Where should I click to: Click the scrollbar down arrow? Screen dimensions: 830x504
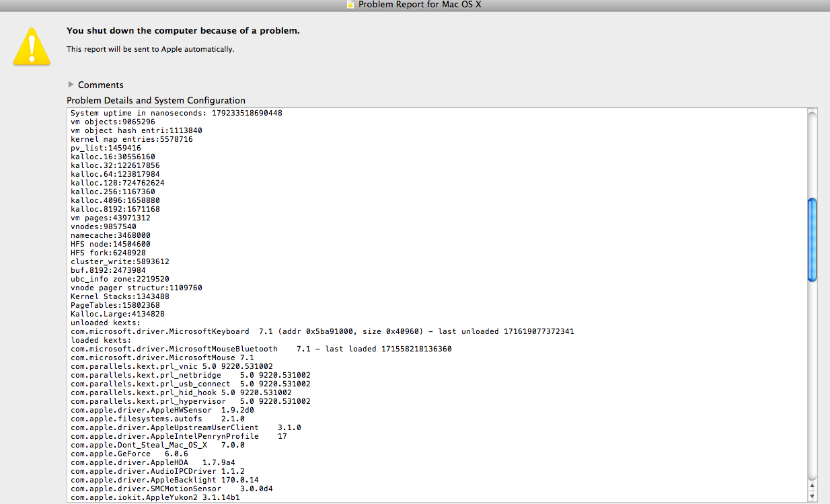(812, 497)
